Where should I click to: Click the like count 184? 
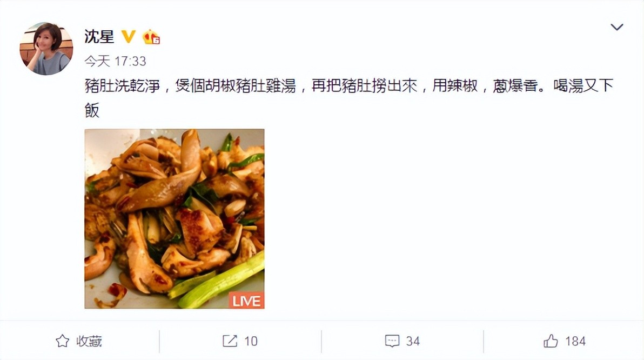coord(575,341)
